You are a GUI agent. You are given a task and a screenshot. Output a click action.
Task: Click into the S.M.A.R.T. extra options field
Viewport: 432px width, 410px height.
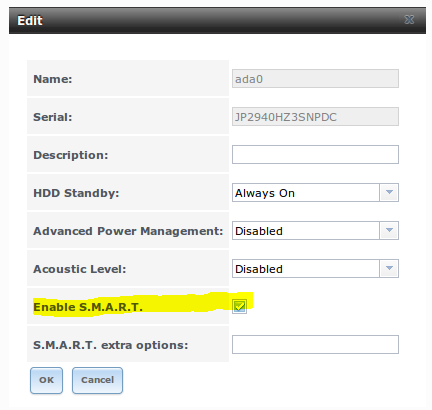coord(315,345)
